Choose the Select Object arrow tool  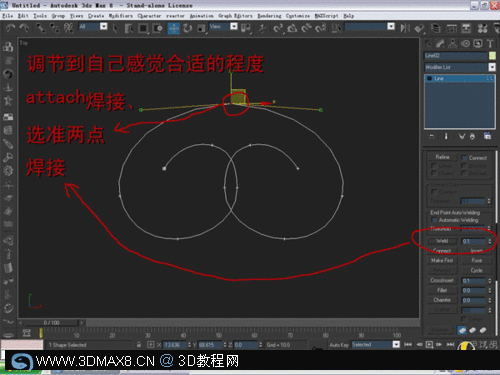115,28
